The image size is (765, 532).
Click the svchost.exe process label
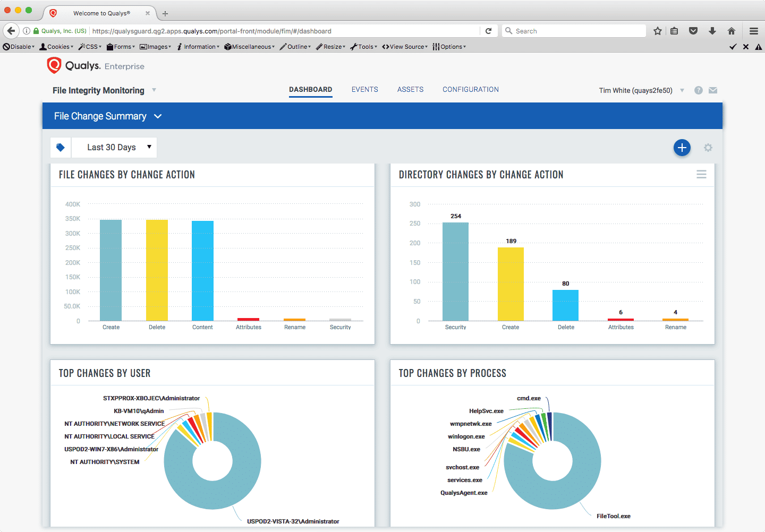463,467
